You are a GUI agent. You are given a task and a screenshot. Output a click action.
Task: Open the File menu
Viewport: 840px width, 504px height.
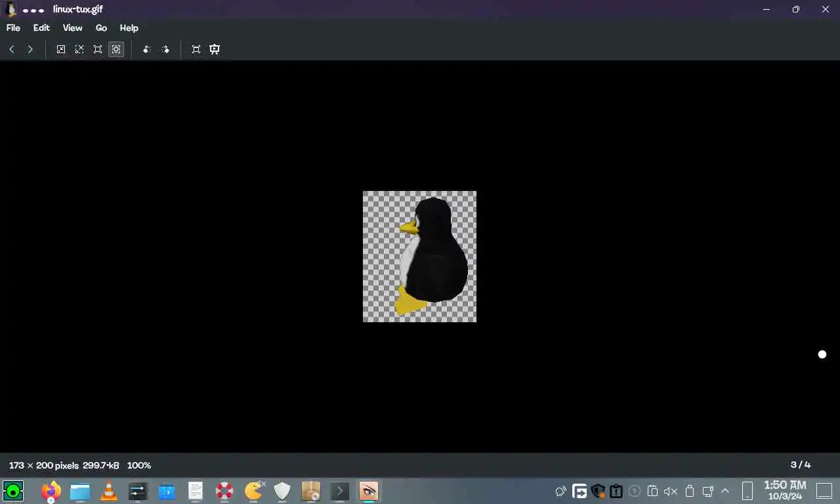[13, 28]
